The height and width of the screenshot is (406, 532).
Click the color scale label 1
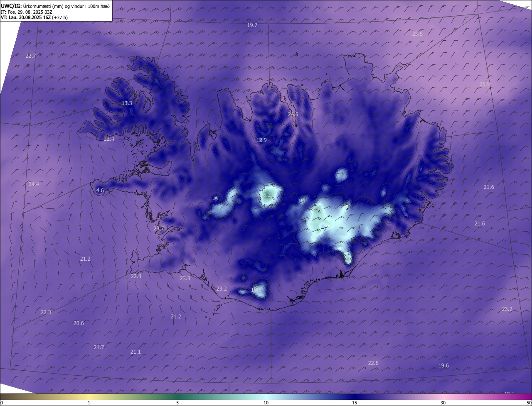89,403
